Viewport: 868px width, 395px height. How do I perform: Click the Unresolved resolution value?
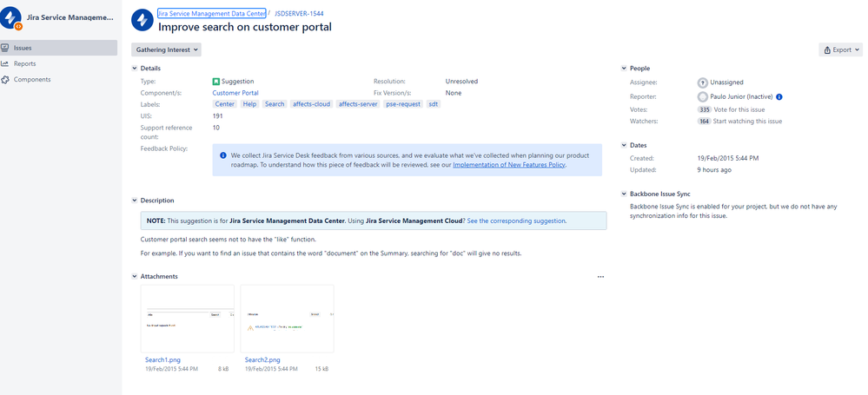tap(461, 82)
